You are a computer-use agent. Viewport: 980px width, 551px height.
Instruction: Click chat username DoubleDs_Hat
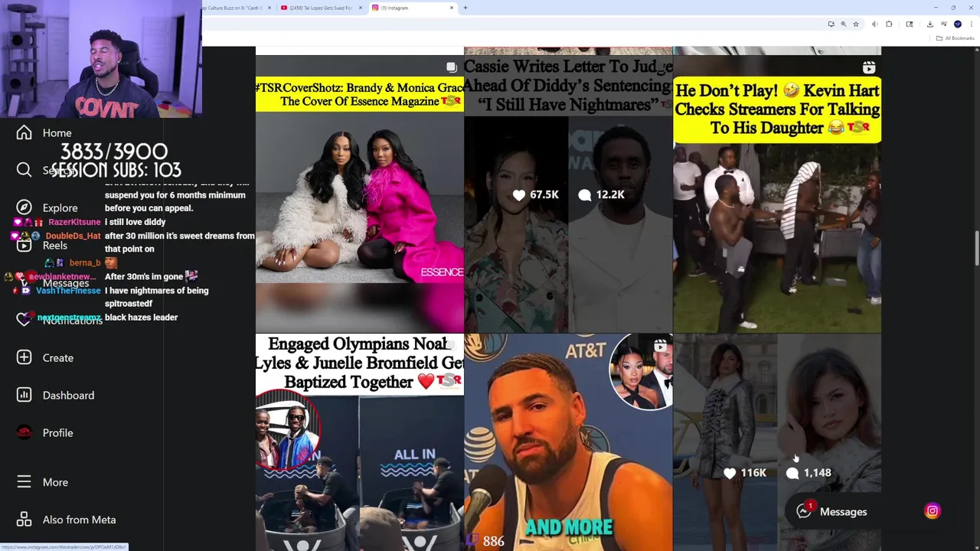[73, 236]
